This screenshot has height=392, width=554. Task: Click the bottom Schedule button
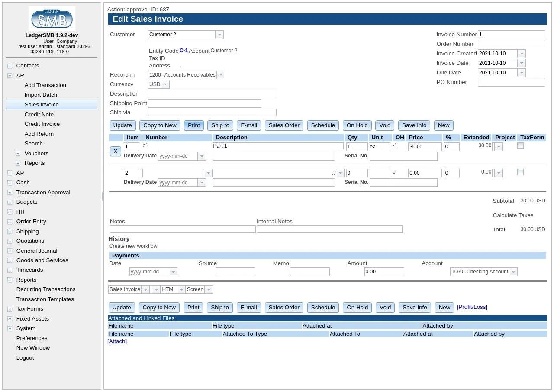tap(323, 308)
